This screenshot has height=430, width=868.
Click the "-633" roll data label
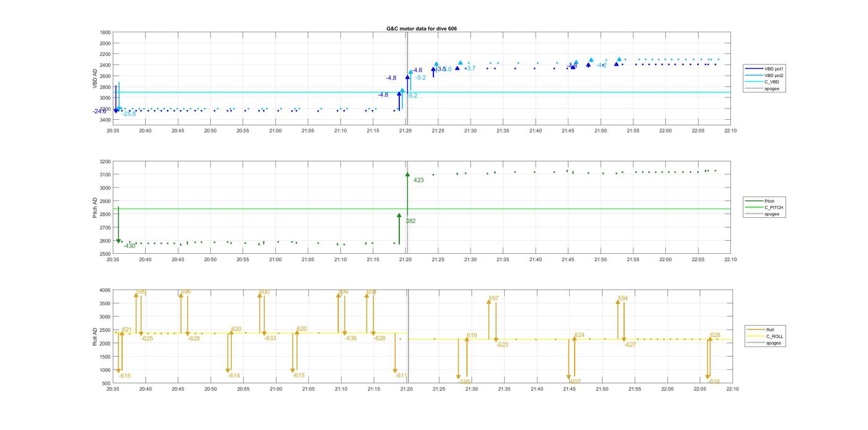coord(270,339)
